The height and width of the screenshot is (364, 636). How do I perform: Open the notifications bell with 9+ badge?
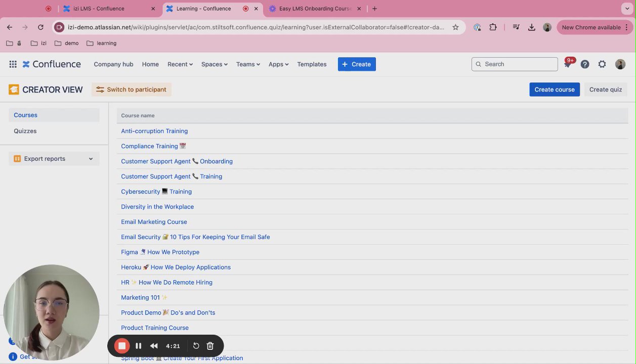(x=568, y=64)
